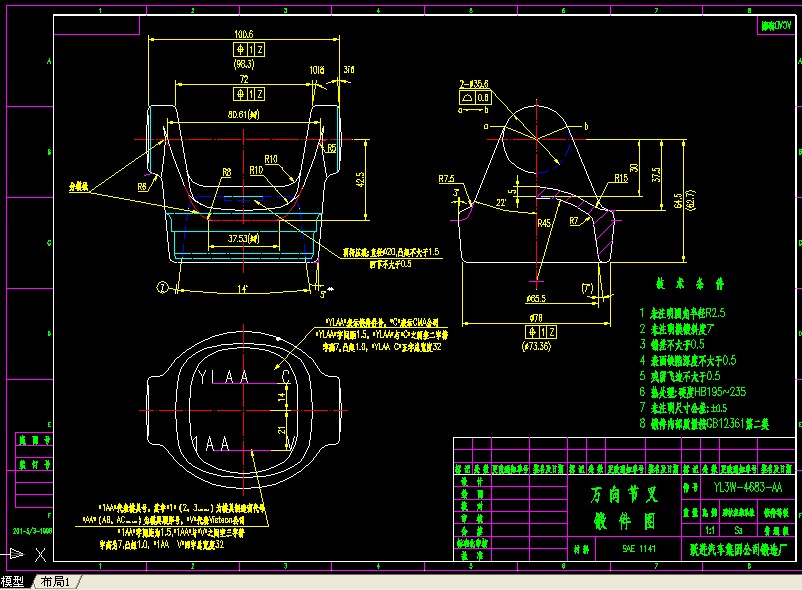Select the R15 radius dimension label
Image resolution: width=802 pixels, height=590 pixels.
pyautogui.click(x=621, y=178)
